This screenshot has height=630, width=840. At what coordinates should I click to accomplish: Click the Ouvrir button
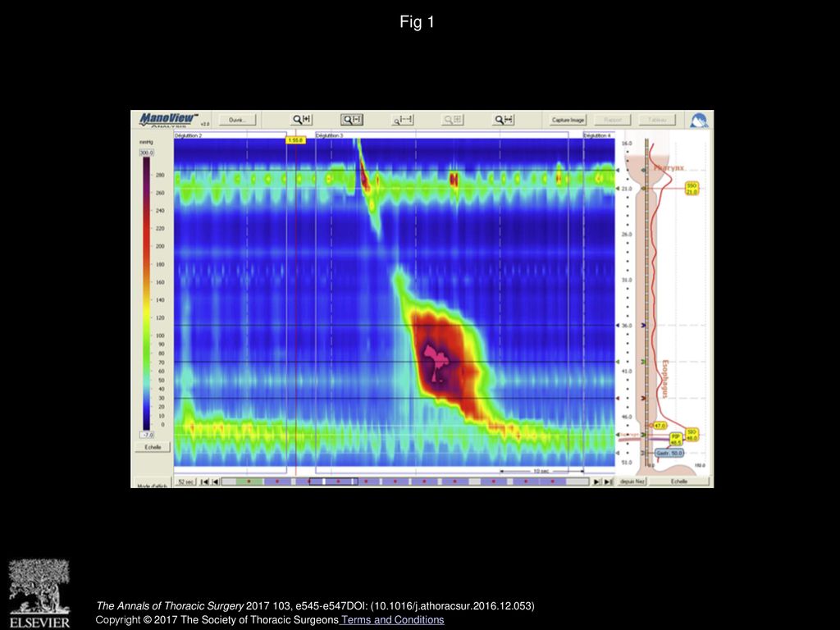pyautogui.click(x=237, y=120)
